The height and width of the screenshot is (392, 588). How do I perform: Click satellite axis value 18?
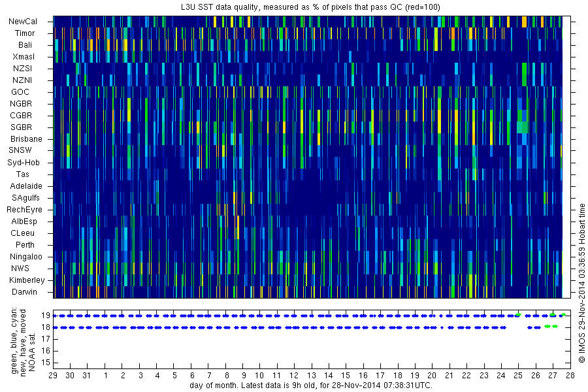[45, 327]
